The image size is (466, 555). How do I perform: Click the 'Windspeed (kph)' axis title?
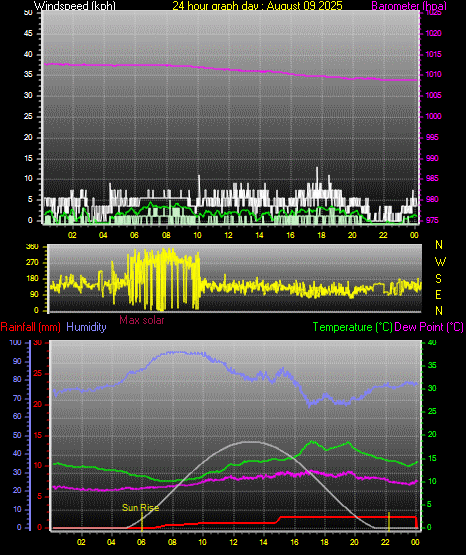75,6
